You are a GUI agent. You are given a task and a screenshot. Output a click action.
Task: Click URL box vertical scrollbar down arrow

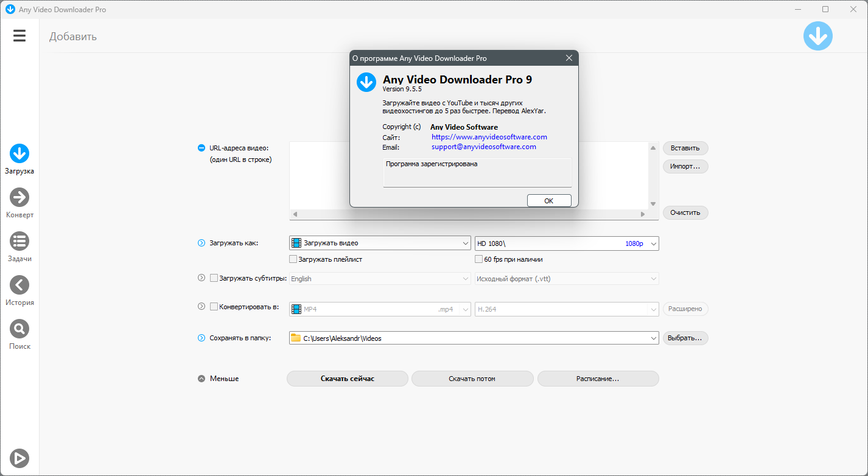point(653,204)
